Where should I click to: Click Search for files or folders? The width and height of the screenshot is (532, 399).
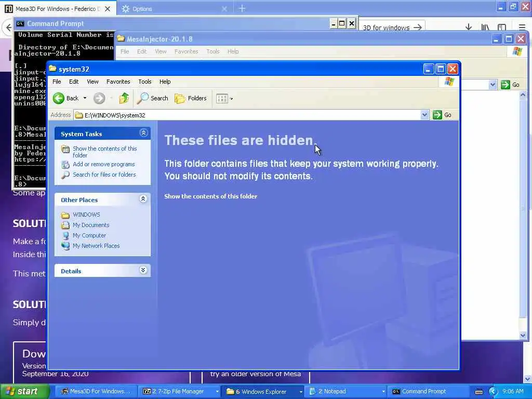point(104,175)
